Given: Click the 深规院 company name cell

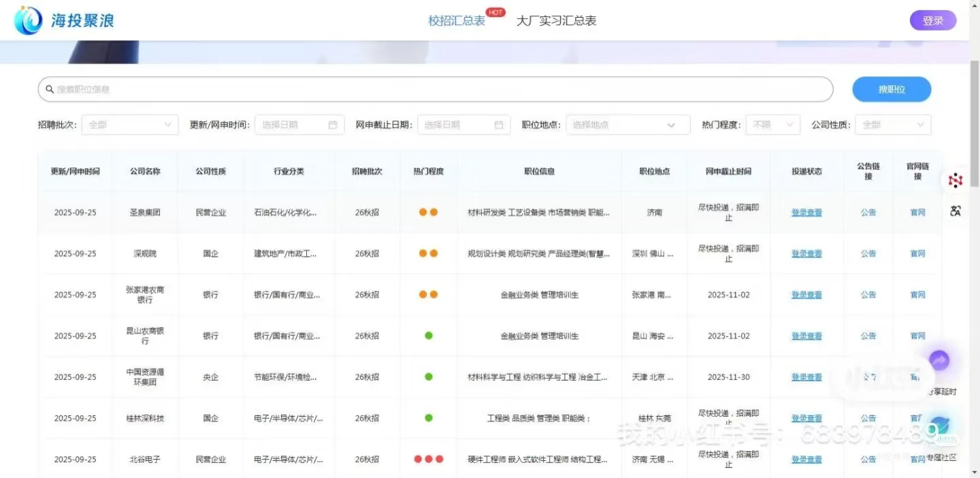Looking at the screenshot, I should coord(145,253).
